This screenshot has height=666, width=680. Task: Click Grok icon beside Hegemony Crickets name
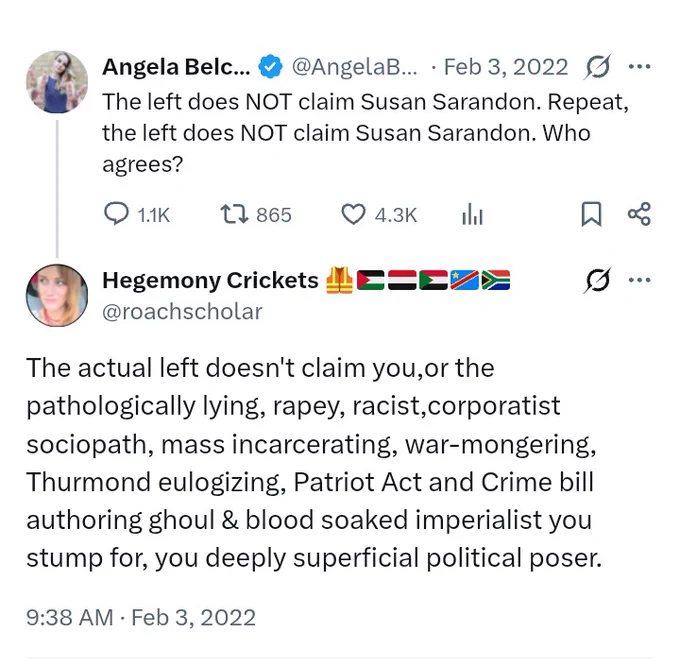tap(598, 280)
